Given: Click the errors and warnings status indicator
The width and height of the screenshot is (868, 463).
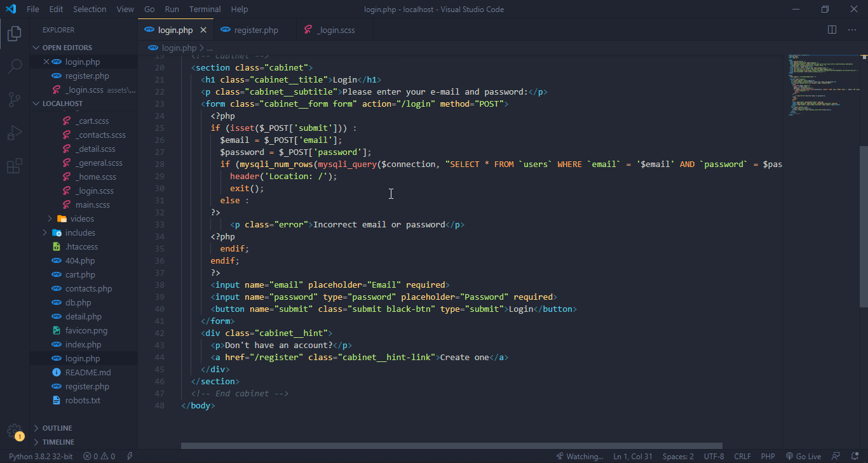Looking at the screenshot, I should click(100, 456).
